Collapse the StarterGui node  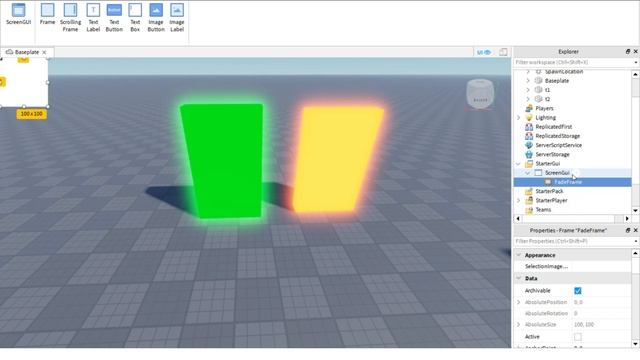pos(519,164)
